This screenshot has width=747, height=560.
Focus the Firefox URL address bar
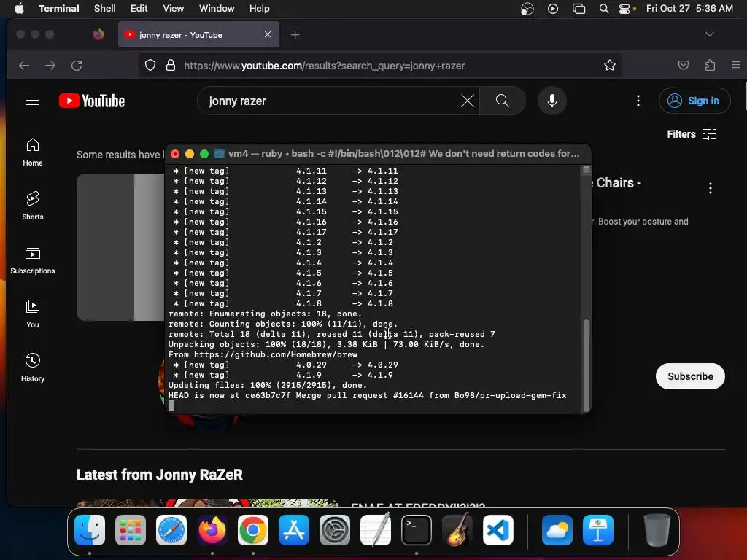(x=381, y=65)
